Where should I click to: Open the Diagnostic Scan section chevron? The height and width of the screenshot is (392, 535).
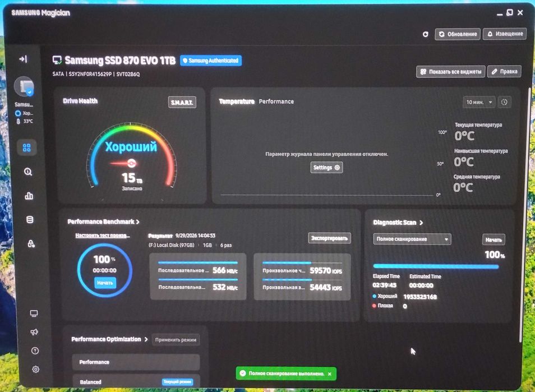point(421,223)
